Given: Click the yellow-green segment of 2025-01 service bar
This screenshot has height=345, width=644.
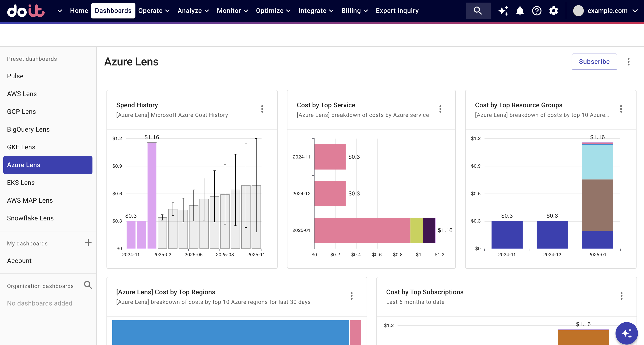Looking at the screenshot, I should tap(417, 230).
